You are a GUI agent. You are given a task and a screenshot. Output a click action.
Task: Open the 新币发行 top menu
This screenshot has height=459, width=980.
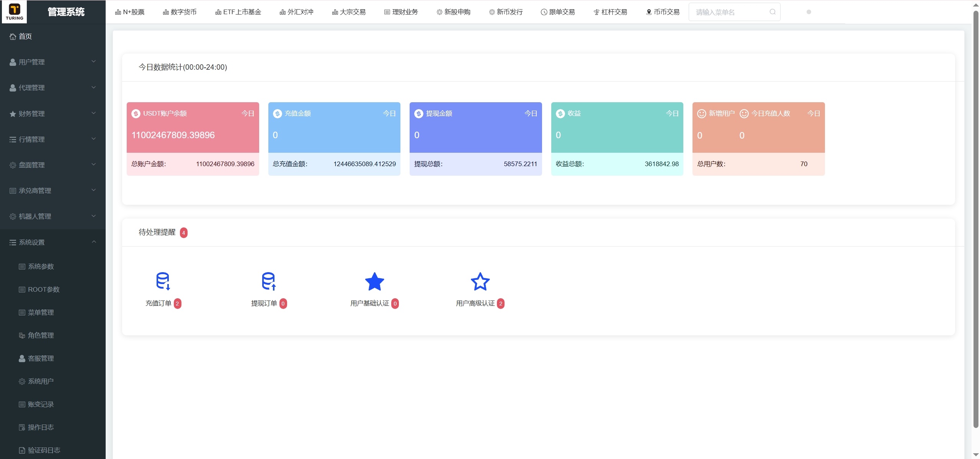506,12
